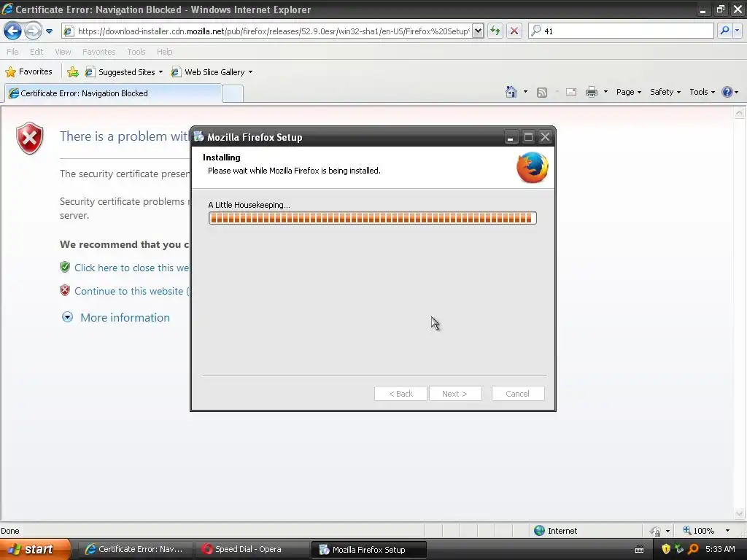This screenshot has height=560, width=747.
Task: Open the Safety command menu
Action: (665, 92)
